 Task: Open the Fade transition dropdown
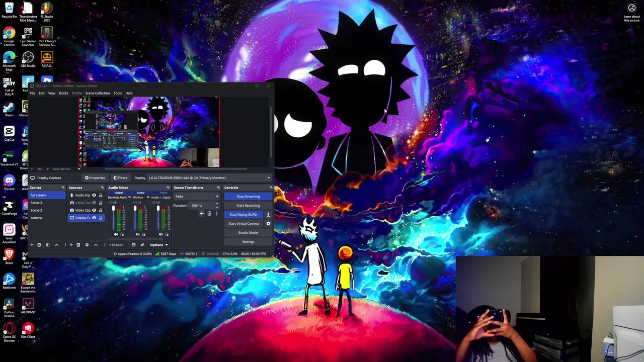click(196, 197)
